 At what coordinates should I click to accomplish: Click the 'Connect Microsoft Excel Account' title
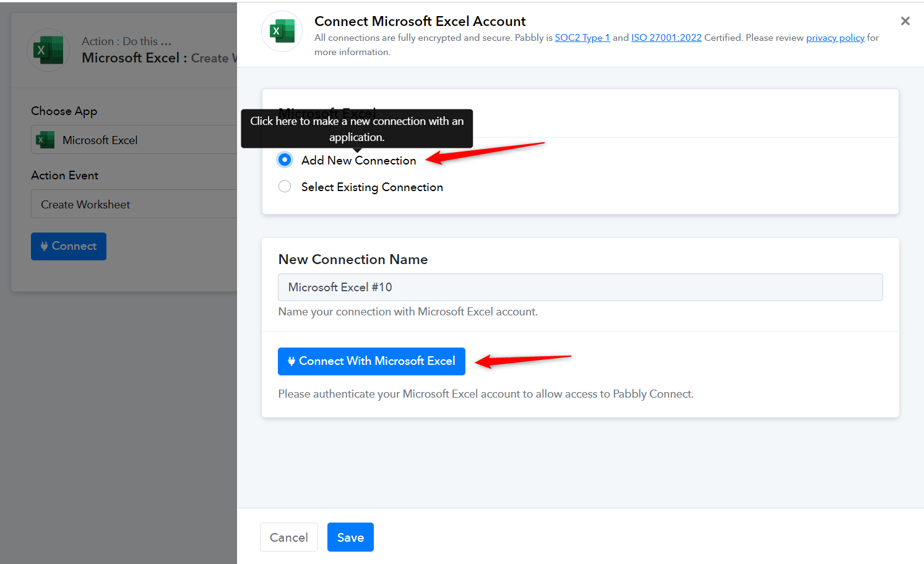point(420,21)
